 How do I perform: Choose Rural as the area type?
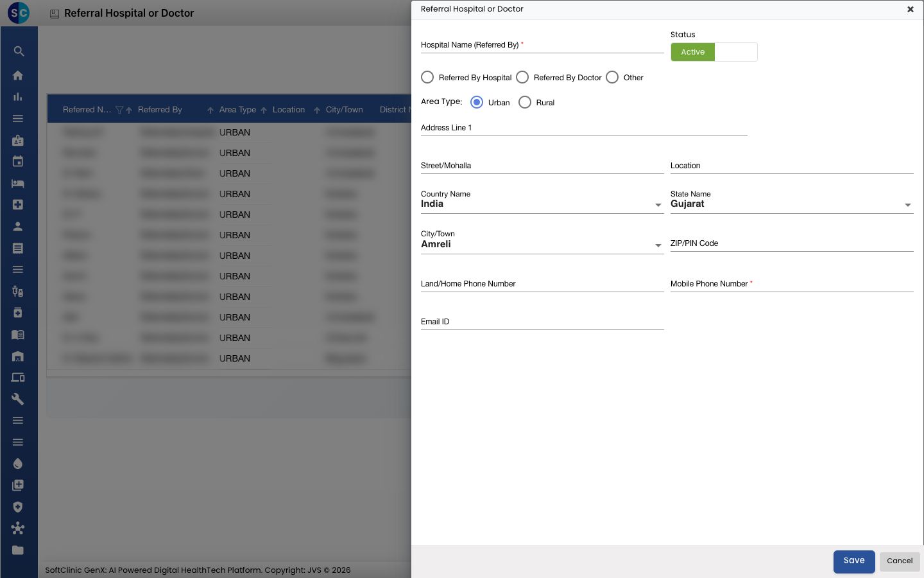[525, 102]
